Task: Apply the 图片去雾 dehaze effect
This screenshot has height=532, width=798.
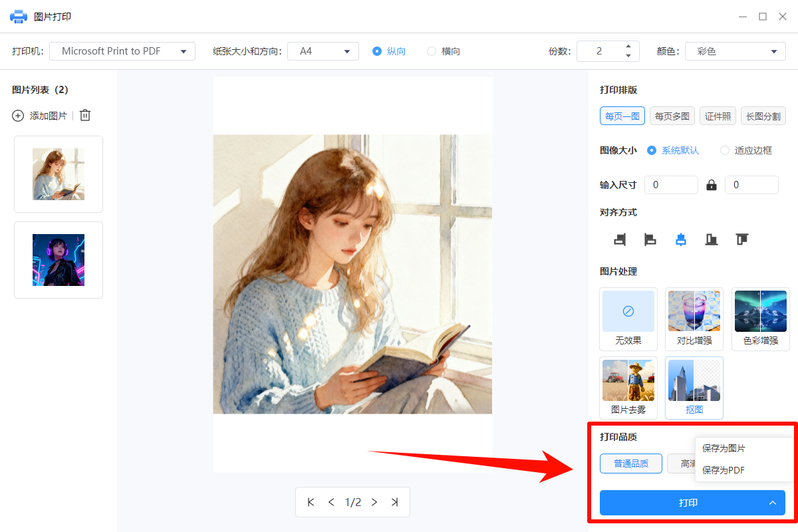Action: tap(628, 388)
